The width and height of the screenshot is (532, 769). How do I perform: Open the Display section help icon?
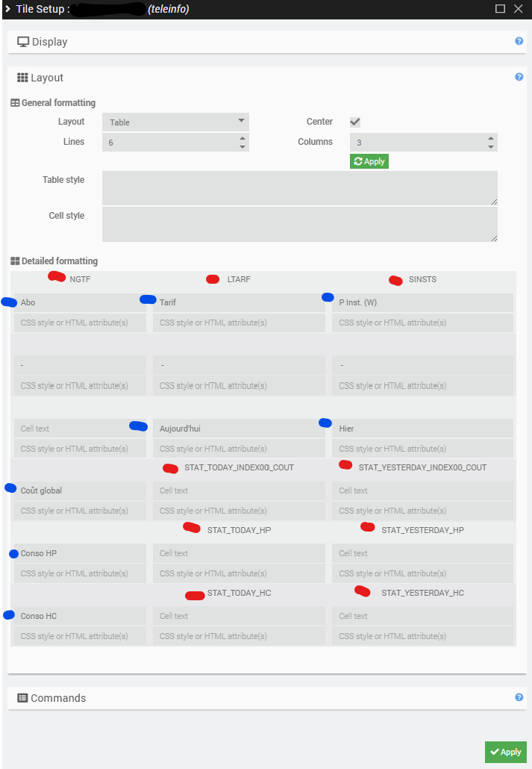tap(519, 41)
